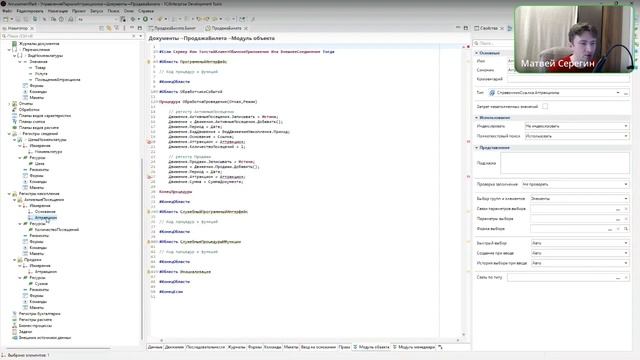Collapse the АктивныеПосещения register node

click(x=15, y=200)
